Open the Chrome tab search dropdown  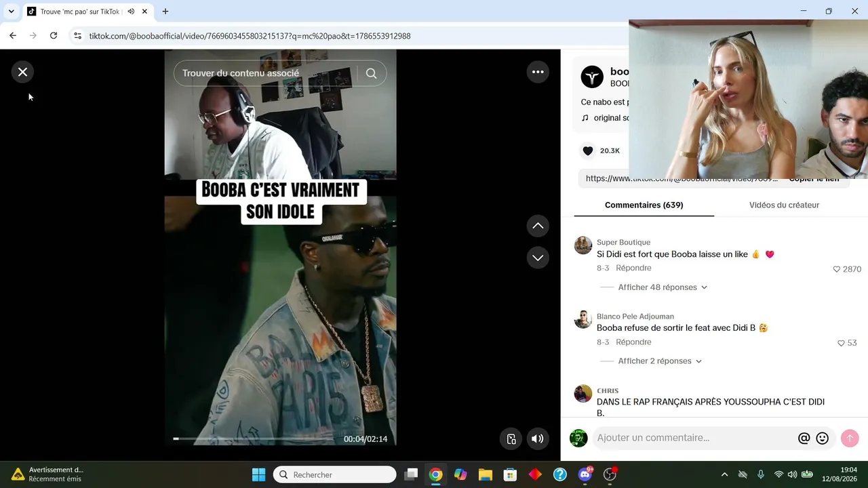coord(12,12)
